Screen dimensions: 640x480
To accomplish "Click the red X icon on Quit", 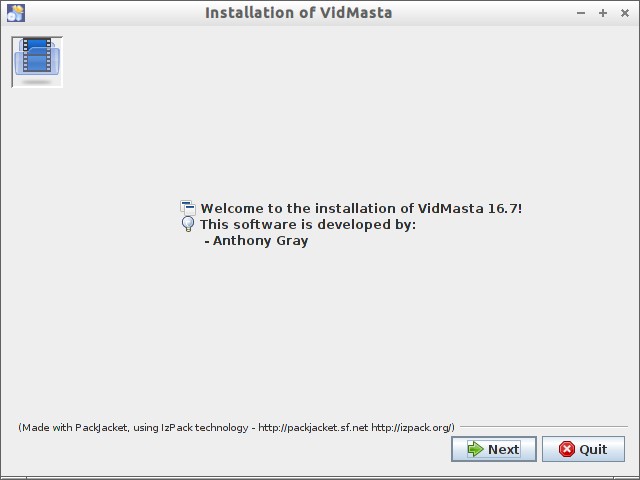I will (567, 449).
